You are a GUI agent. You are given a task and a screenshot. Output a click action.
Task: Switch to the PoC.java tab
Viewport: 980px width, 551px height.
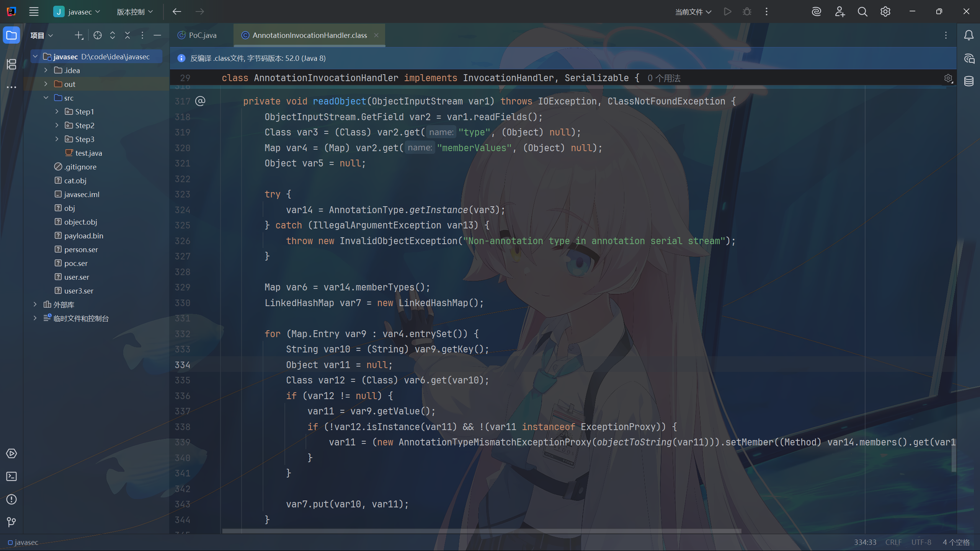click(198, 35)
